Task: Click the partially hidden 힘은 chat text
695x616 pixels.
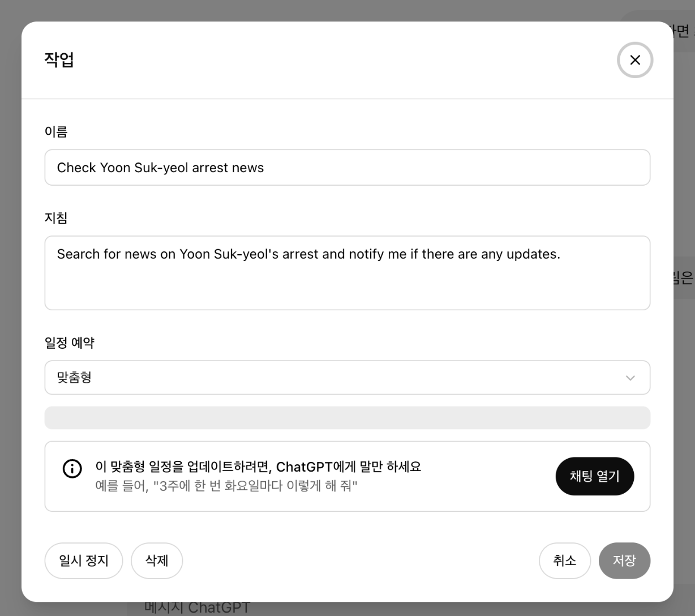Action: (x=684, y=278)
